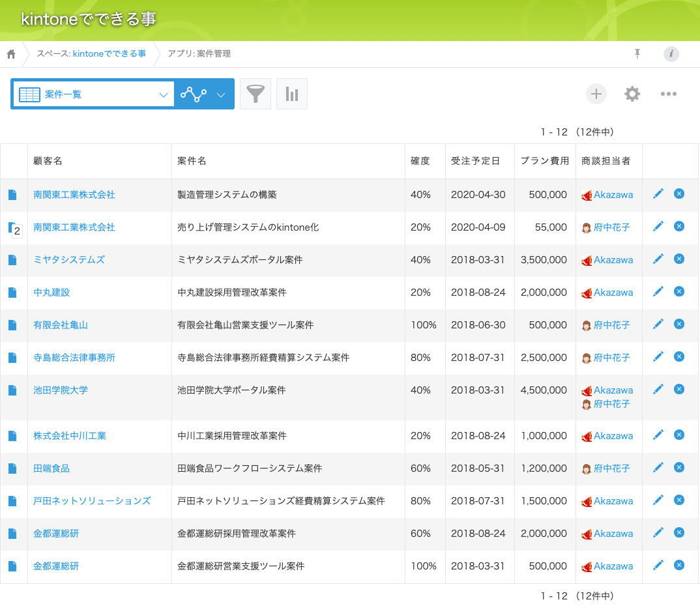Screen dimensions: 700x606
Task: Open customer link 株式会社中川工業
Action: 70,435
